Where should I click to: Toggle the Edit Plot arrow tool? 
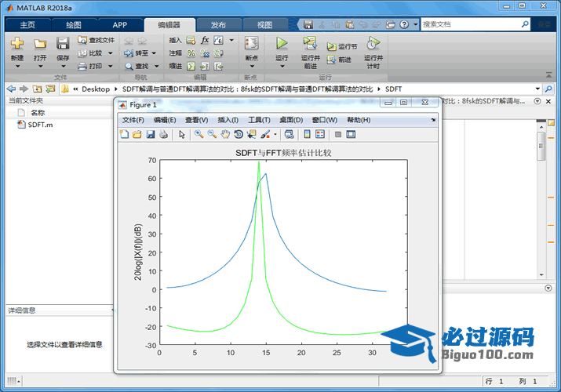click(x=181, y=134)
